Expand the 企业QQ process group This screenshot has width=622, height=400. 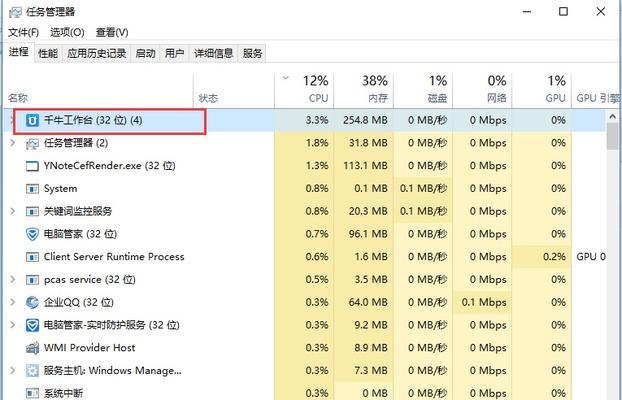click(13, 302)
